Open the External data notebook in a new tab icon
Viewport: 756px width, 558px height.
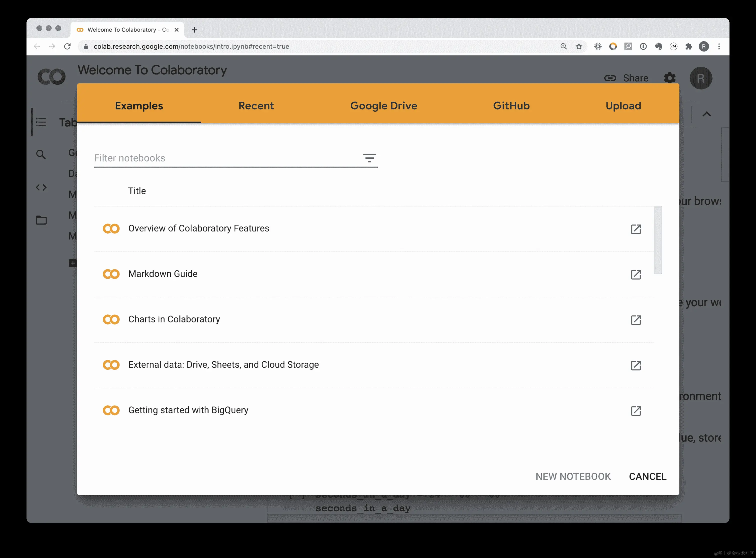(636, 365)
